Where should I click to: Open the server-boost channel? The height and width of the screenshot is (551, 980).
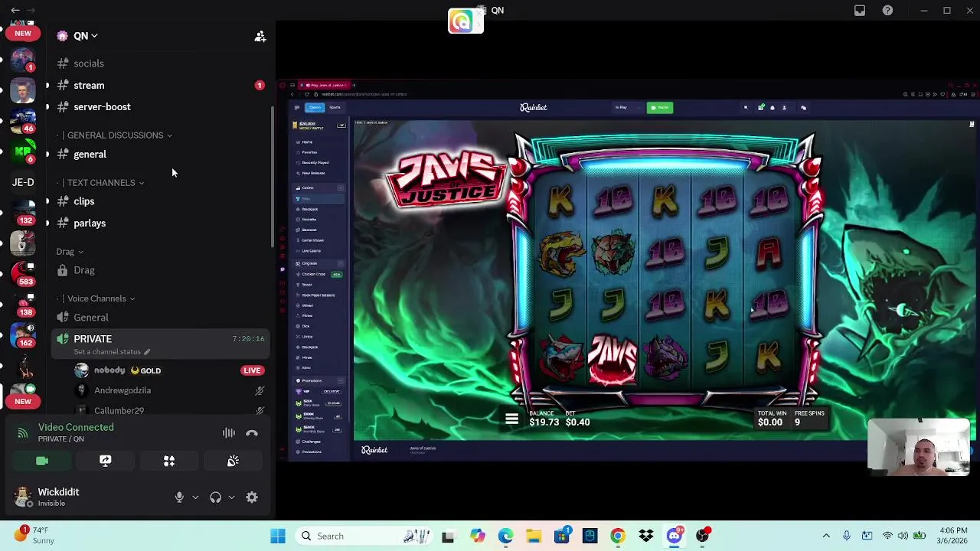159,106
